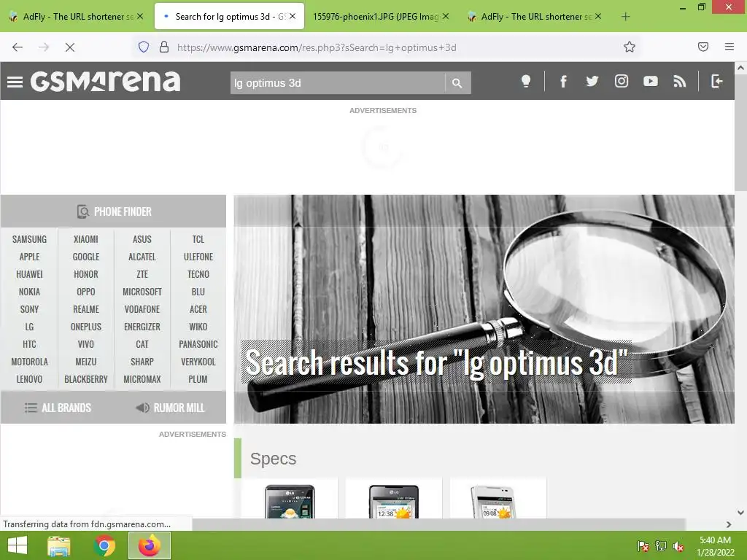View site security padlock info

pos(164,47)
